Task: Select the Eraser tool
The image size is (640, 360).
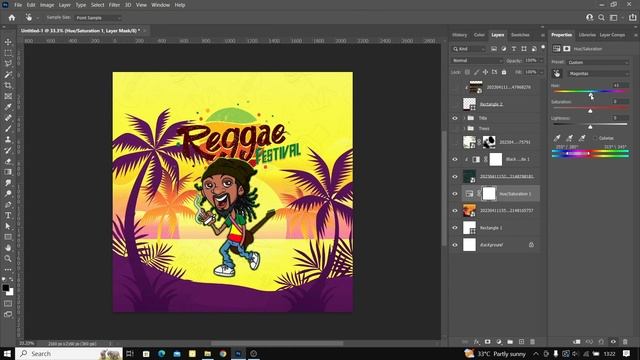Action: coord(8,161)
